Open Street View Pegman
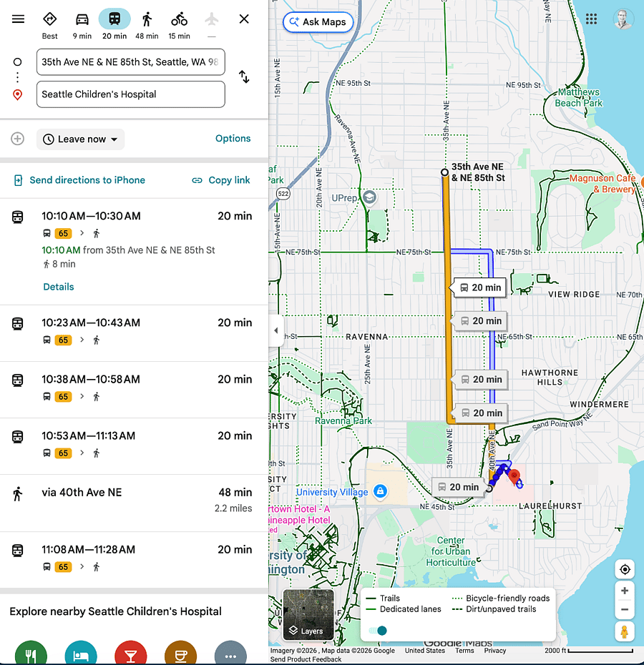Image resolution: width=644 pixels, height=665 pixels. [x=625, y=632]
